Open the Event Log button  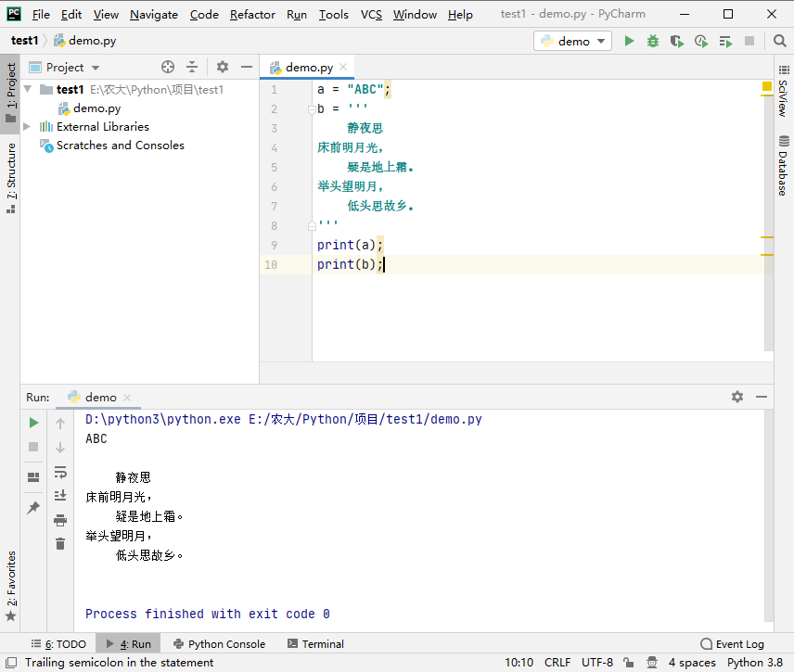[733, 643]
